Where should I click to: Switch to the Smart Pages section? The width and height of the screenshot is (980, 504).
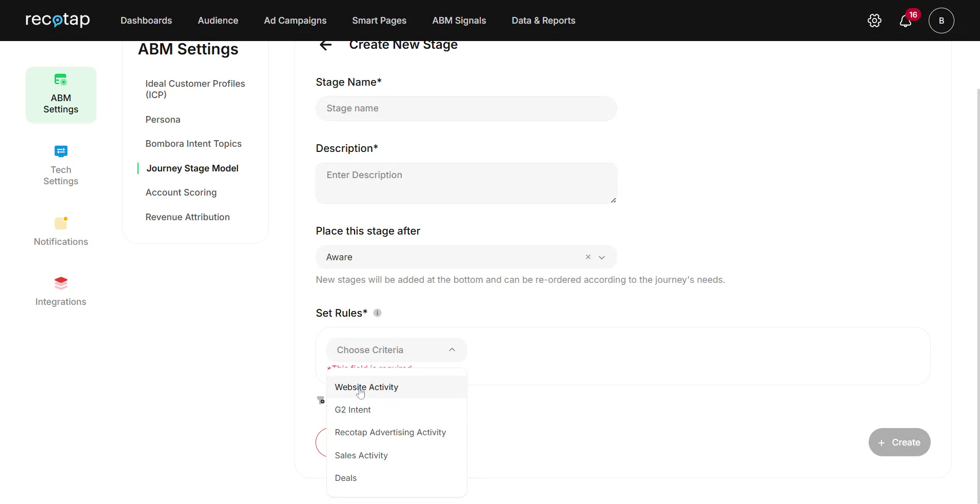(379, 21)
